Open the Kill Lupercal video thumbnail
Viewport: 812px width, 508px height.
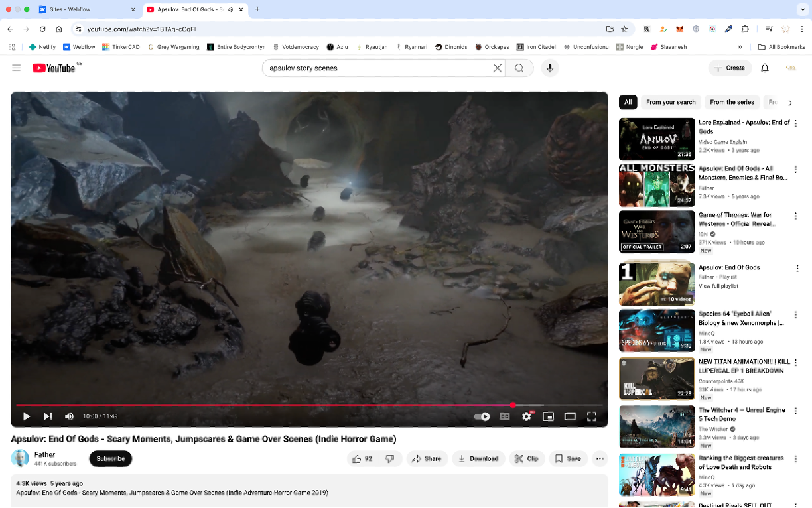pos(657,379)
